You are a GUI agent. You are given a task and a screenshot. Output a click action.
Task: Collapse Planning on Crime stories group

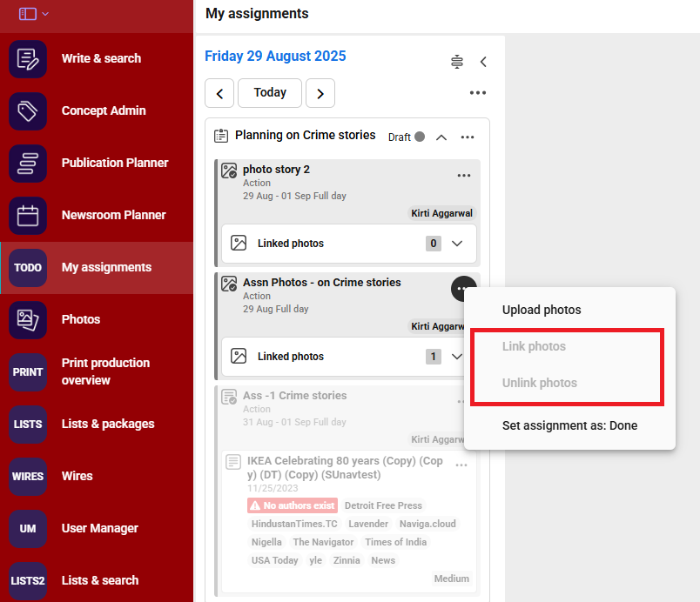coord(441,137)
